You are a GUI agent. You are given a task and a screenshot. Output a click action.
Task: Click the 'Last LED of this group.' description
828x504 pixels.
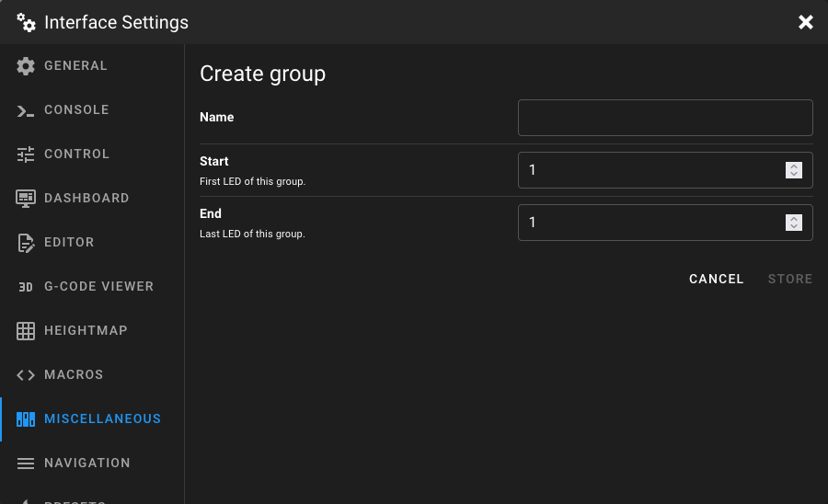252,234
